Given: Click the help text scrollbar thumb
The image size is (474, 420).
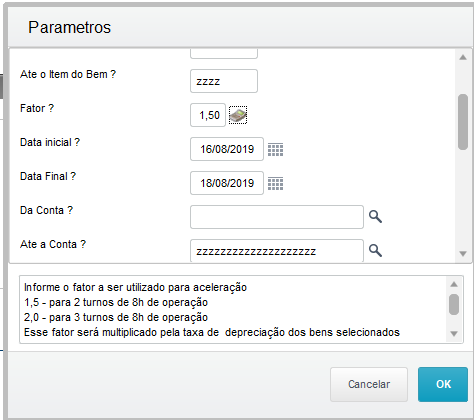Looking at the screenshot, I should point(454,304).
